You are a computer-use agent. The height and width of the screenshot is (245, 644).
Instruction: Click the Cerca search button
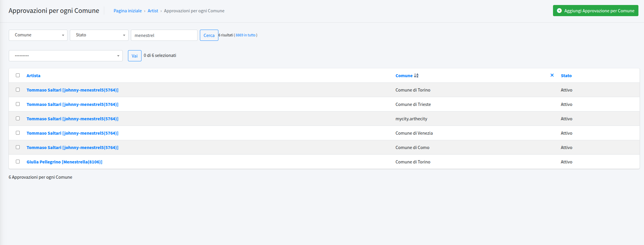209,35
